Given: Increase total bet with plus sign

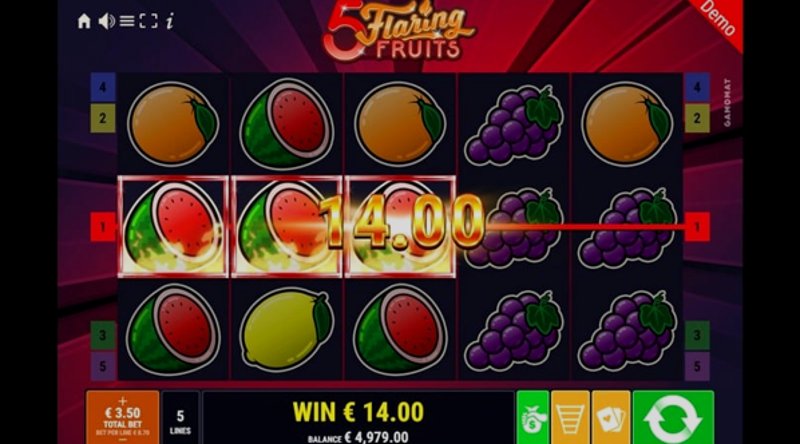Looking at the screenshot, I should (x=122, y=401).
